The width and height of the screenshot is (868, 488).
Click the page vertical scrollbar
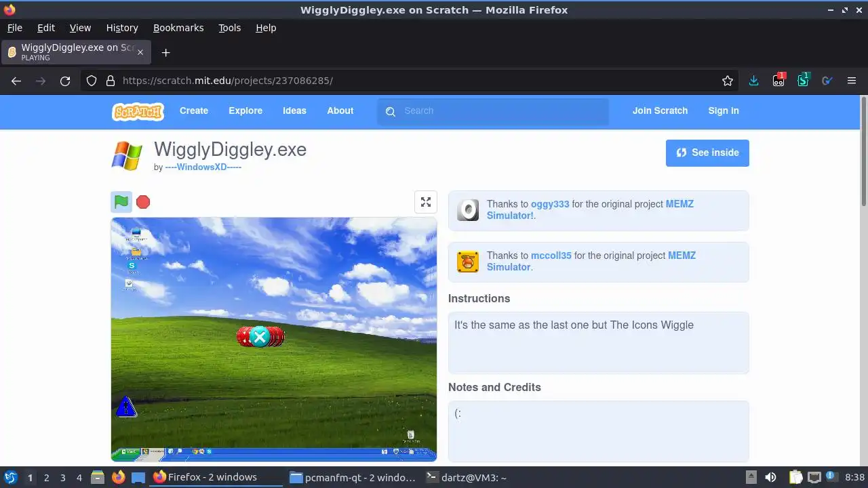click(863, 152)
